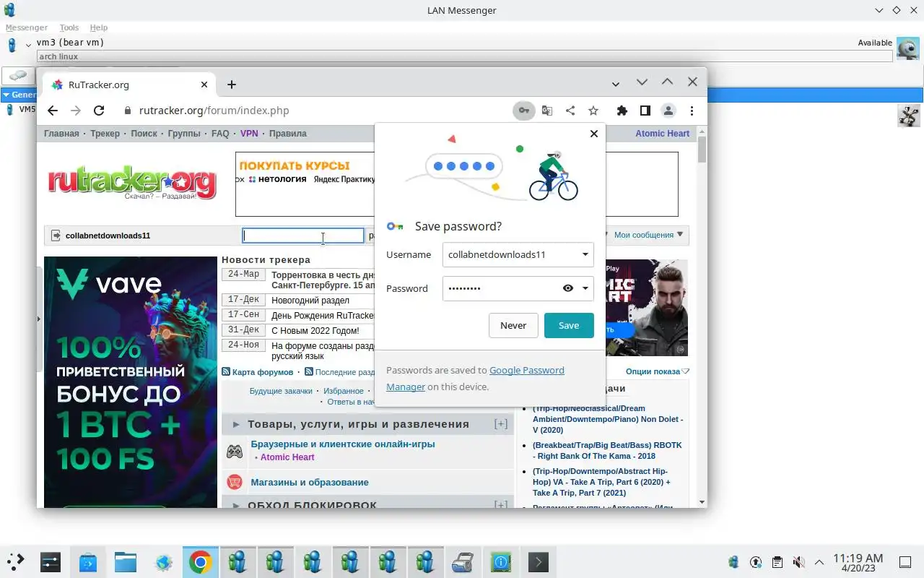Click the VPN link in site navigation
This screenshot has height=578, width=924.
click(x=249, y=134)
